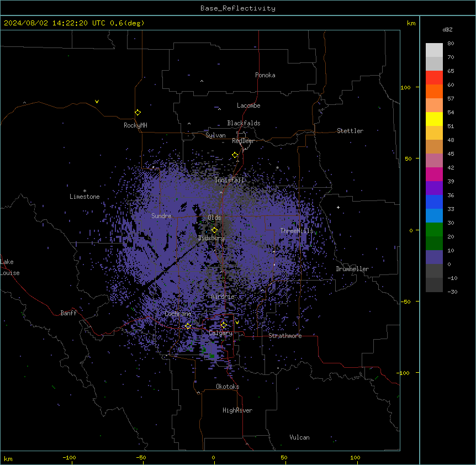
Task: Click the Innisfail city label
Action: [230, 180]
